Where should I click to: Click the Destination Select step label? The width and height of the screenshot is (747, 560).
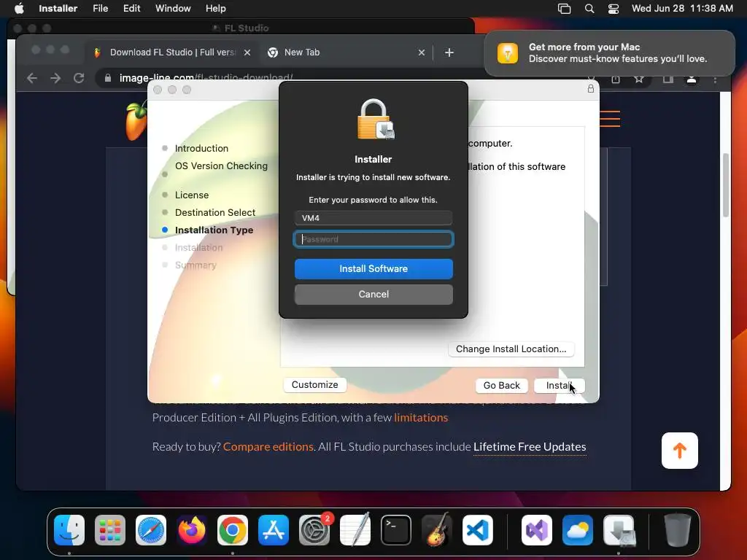(215, 212)
